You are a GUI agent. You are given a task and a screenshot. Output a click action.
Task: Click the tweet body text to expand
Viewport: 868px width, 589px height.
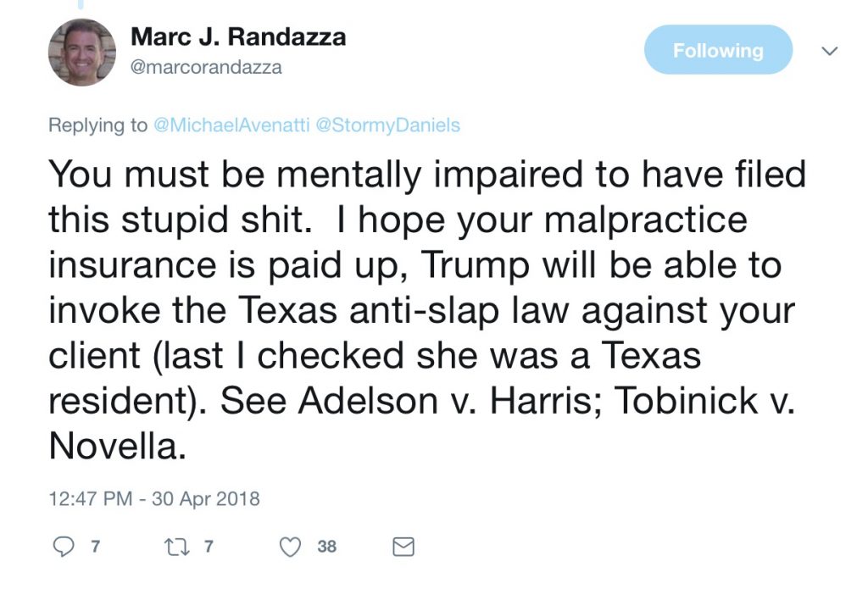[426, 309]
